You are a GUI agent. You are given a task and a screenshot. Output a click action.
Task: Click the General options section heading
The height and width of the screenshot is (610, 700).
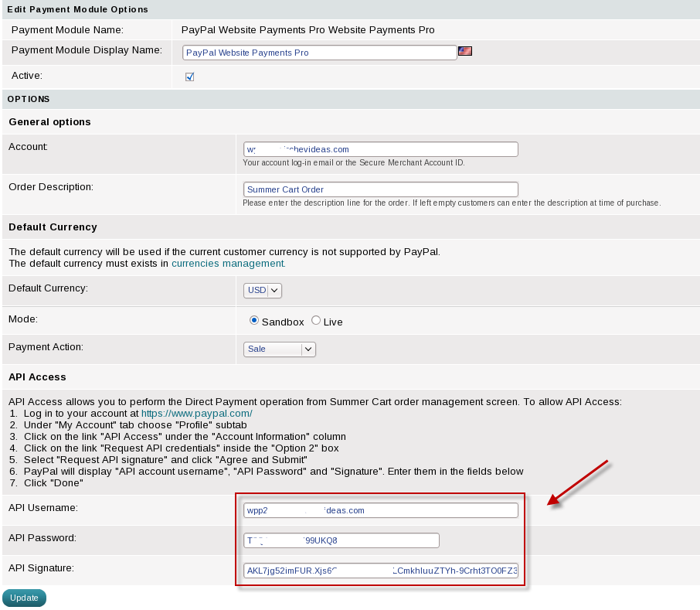[49, 121]
